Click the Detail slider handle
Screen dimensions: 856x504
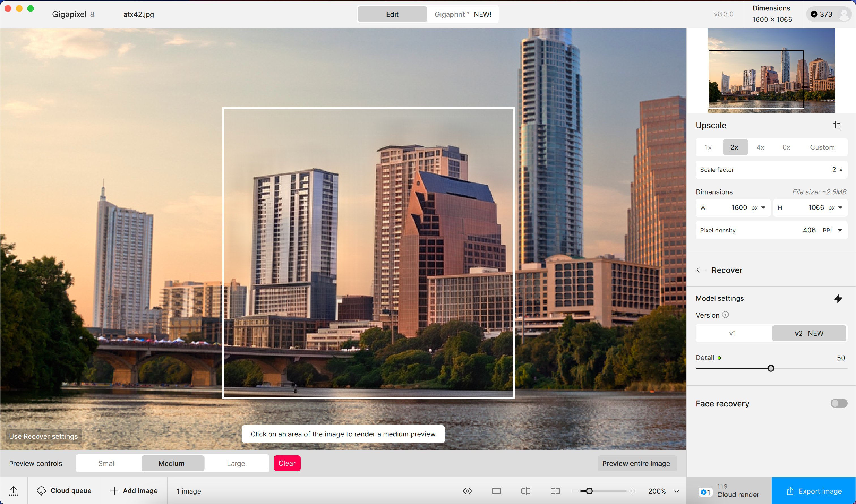tap(771, 369)
